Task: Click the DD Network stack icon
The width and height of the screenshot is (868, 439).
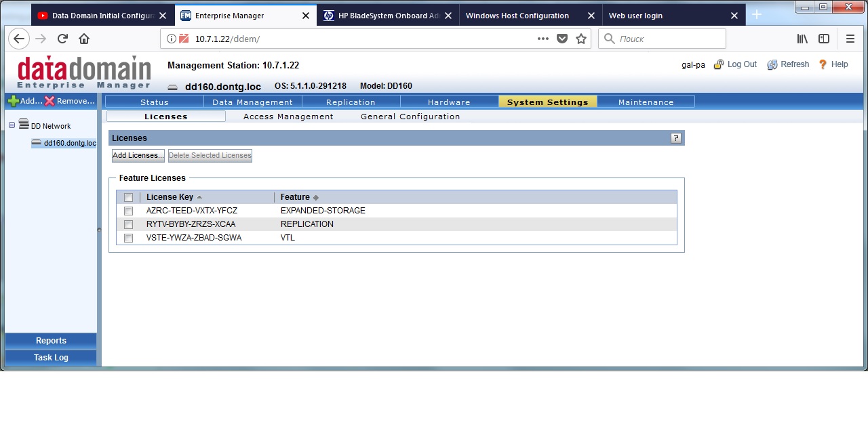Action: 24,124
